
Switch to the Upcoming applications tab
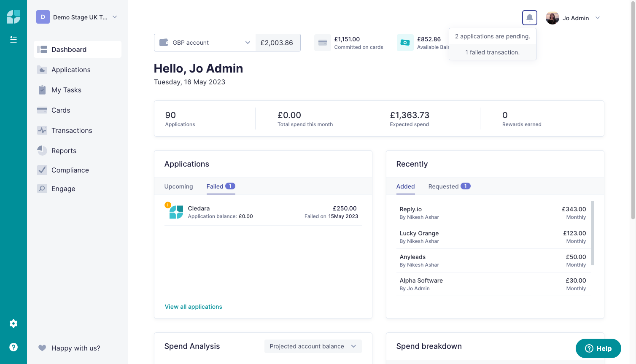[178, 186]
